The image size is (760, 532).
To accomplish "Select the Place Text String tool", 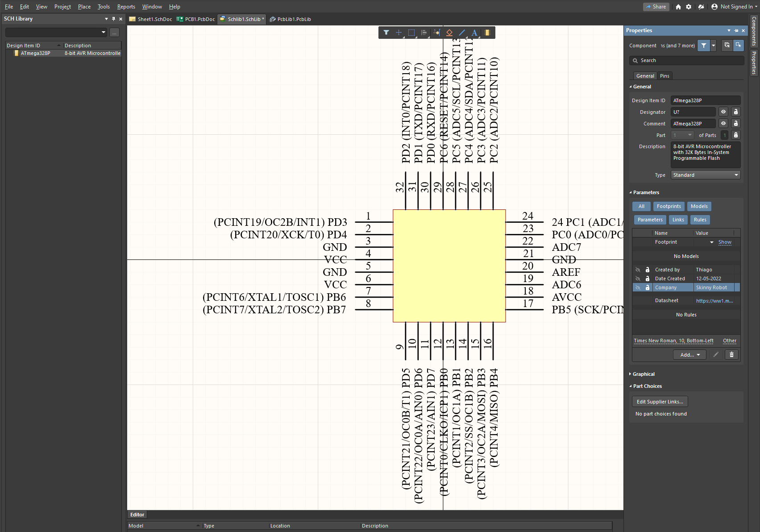I will point(474,33).
